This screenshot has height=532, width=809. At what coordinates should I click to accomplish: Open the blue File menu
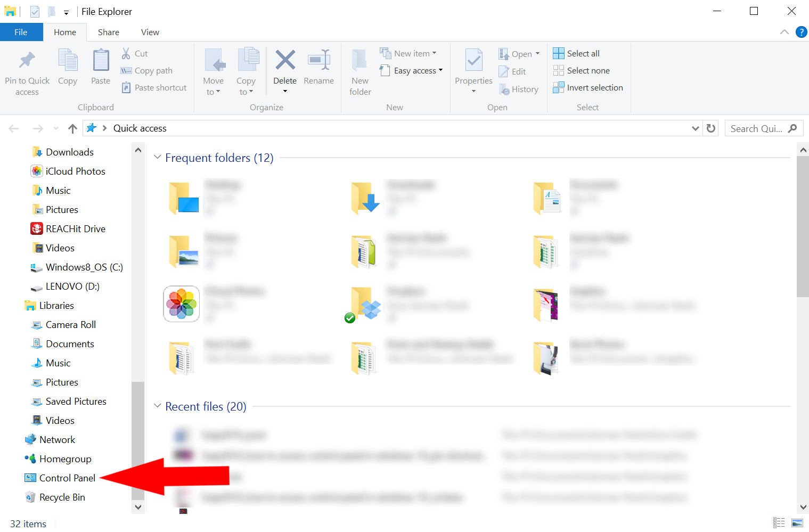coord(21,32)
